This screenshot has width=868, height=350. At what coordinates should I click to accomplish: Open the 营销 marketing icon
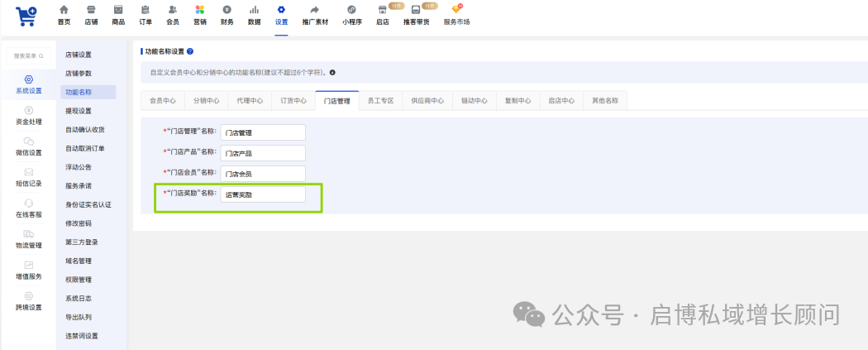click(x=199, y=10)
